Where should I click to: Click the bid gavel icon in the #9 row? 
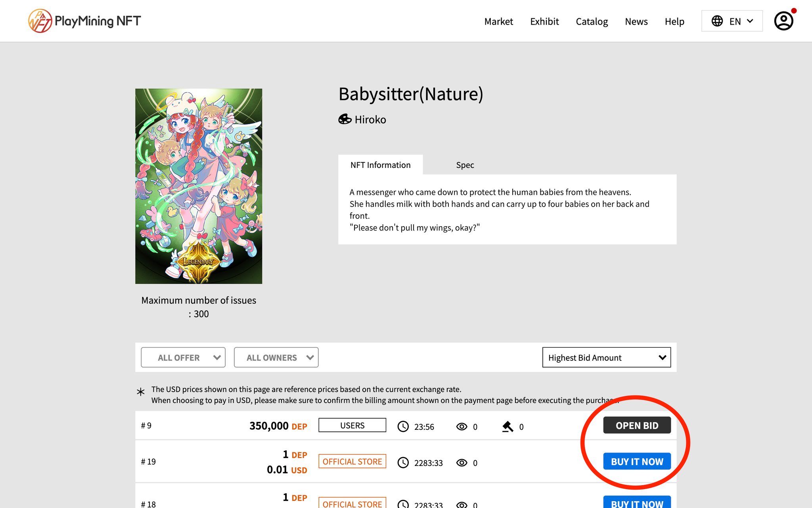[507, 427]
